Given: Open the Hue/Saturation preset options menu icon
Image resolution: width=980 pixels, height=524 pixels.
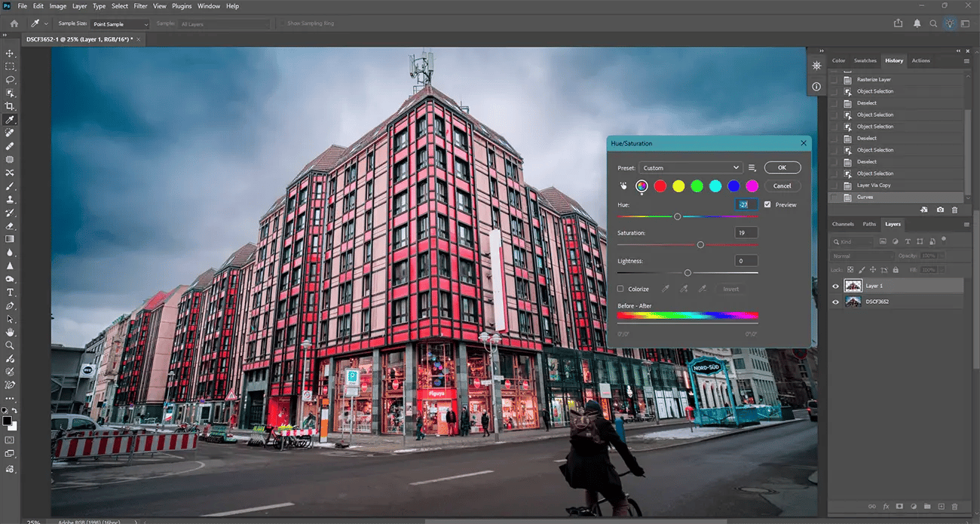Looking at the screenshot, I should coord(752,167).
